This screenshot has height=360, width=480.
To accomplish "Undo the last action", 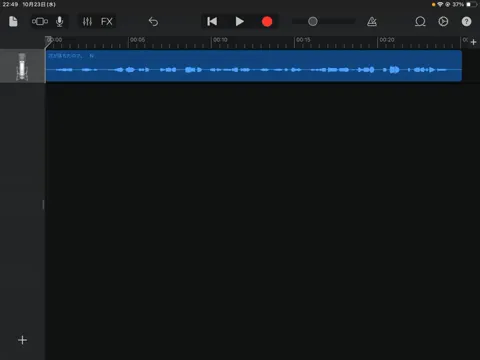I will point(153,22).
